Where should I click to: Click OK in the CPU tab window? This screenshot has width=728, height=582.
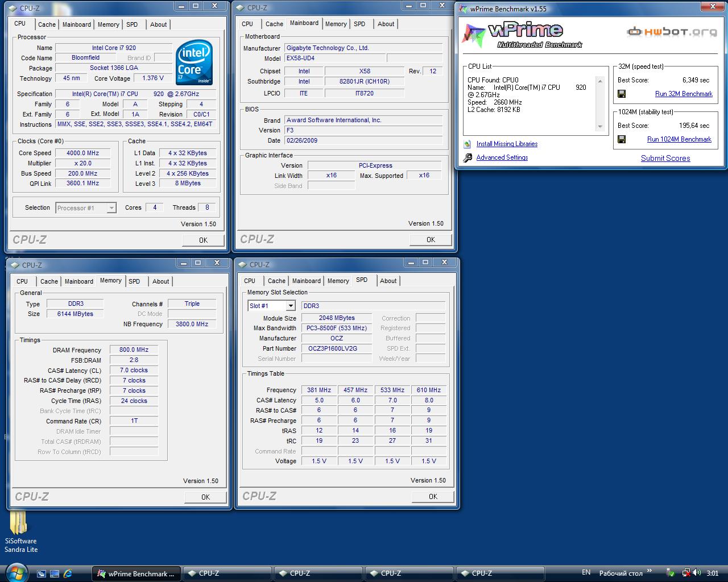[x=203, y=240]
